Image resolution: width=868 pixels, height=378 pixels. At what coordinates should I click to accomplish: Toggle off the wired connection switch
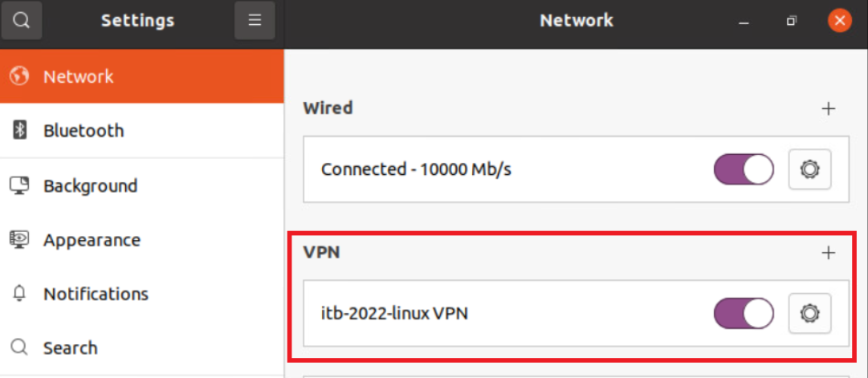pyautogui.click(x=744, y=169)
